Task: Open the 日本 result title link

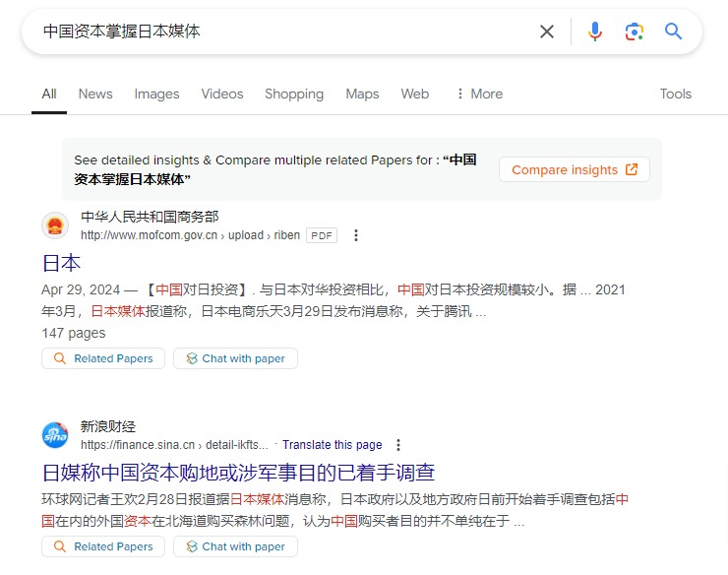Action: click(61, 263)
